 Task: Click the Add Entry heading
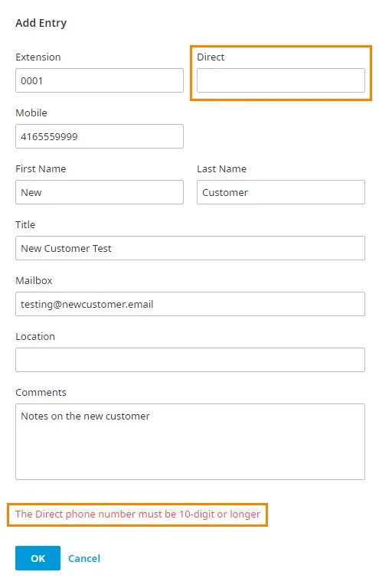tap(41, 23)
